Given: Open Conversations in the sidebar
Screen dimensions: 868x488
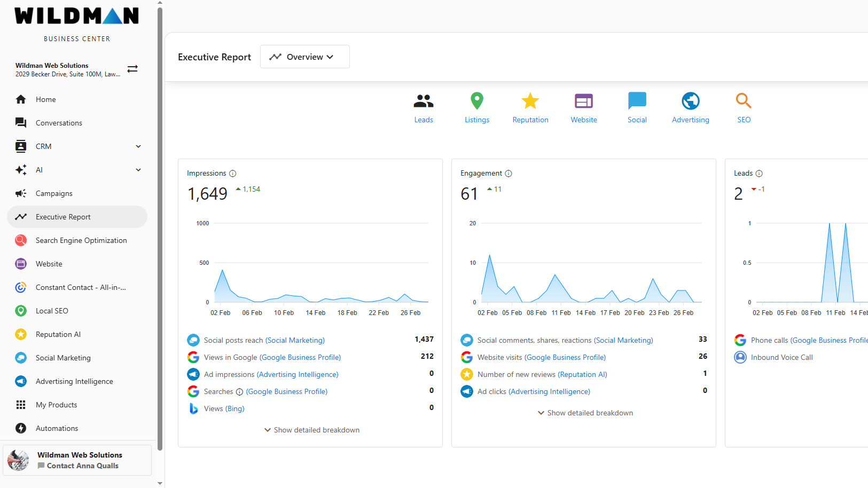Looking at the screenshot, I should click(x=77, y=123).
